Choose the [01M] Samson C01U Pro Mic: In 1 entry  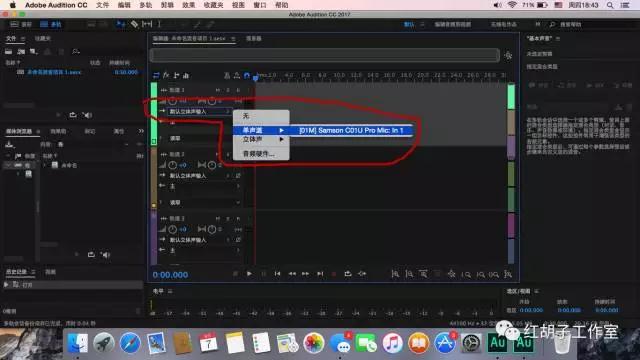351,130
